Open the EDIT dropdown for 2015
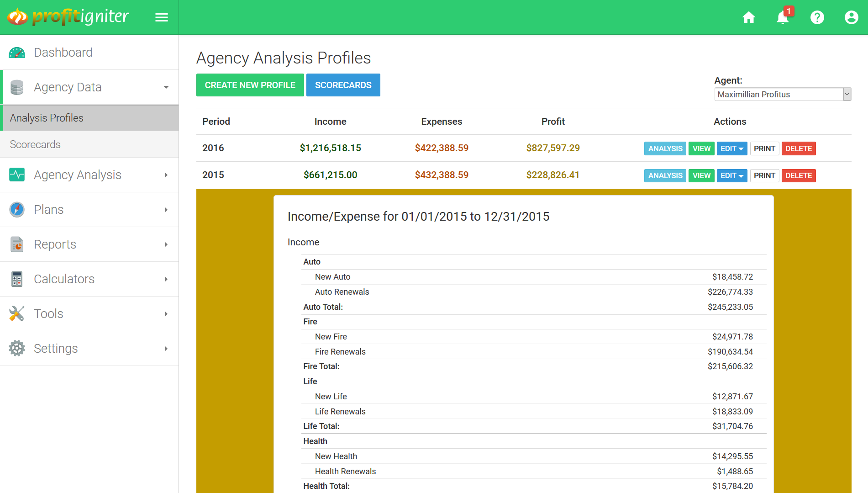Viewport: 868px width, 493px height. 731,175
